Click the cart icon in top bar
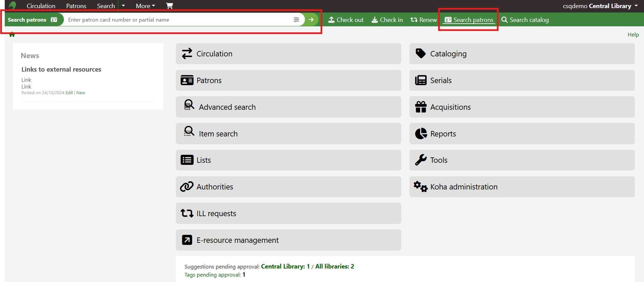The height and width of the screenshot is (282, 644). [169, 6]
